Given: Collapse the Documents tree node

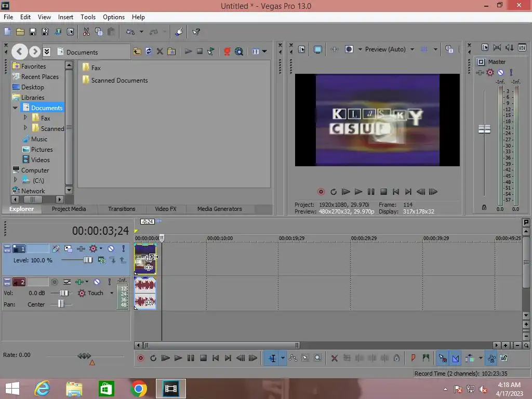Looking at the screenshot, I should [x=15, y=108].
